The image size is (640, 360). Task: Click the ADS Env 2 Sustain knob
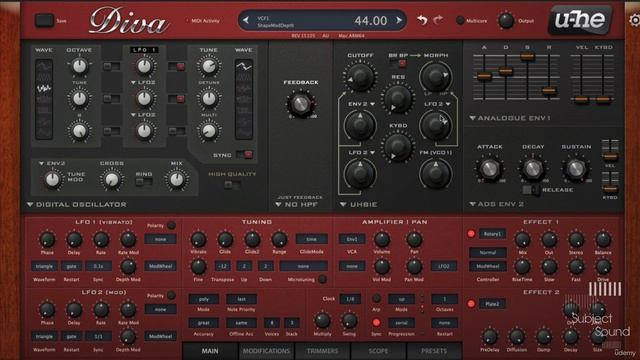pos(576,168)
